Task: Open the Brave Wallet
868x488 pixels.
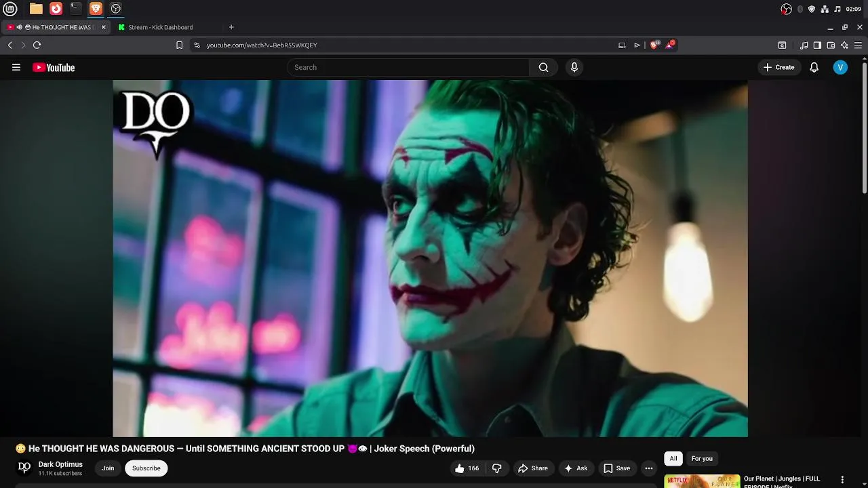Action: pos(831,45)
